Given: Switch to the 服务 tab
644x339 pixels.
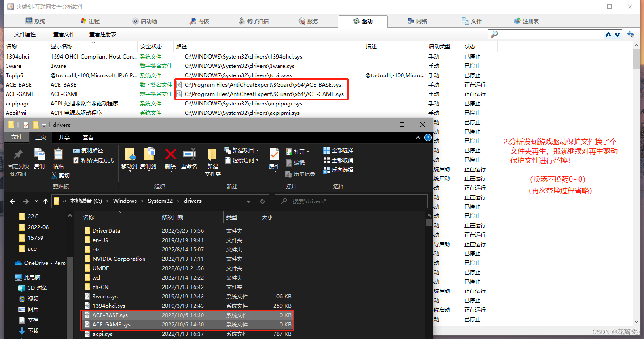Looking at the screenshot, I should (x=308, y=21).
